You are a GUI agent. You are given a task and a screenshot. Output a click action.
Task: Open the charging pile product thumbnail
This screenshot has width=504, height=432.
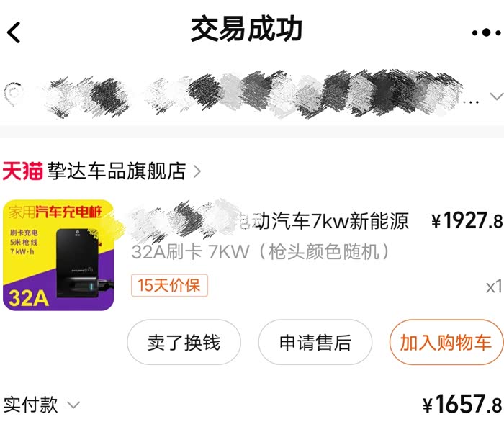tap(58, 255)
